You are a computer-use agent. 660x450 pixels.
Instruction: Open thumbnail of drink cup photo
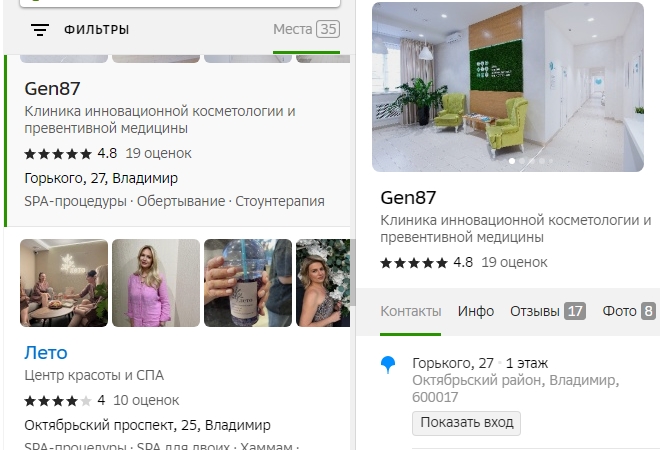(248, 283)
